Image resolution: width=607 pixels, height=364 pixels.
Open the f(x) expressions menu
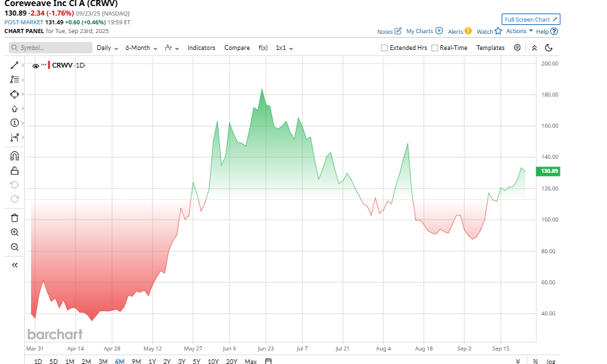(263, 48)
